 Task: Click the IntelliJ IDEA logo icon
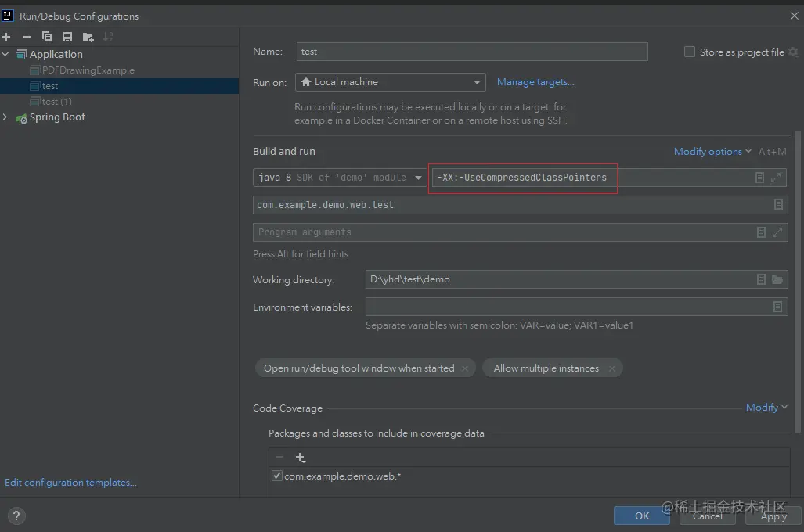click(8, 16)
